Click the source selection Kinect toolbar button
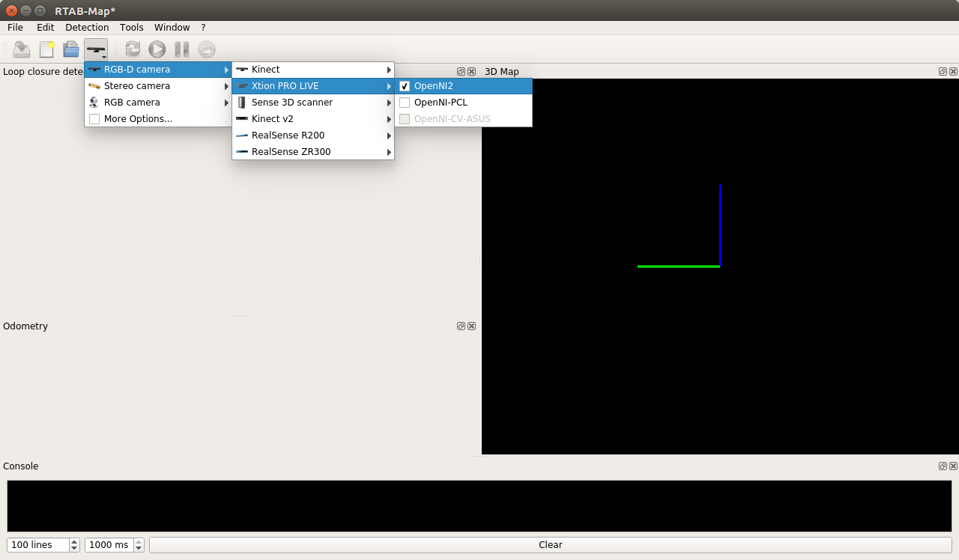 pyautogui.click(x=96, y=49)
